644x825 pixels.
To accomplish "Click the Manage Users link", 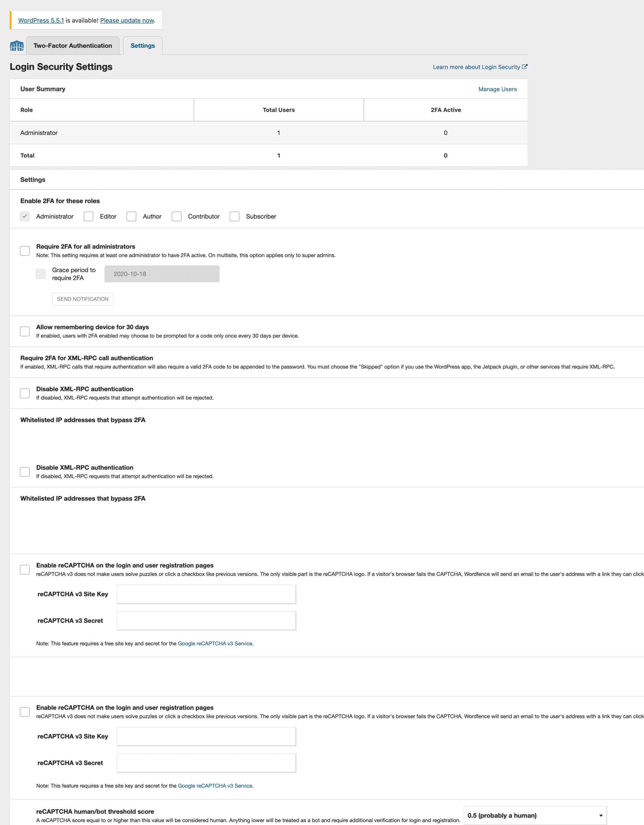I will pyautogui.click(x=497, y=89).
